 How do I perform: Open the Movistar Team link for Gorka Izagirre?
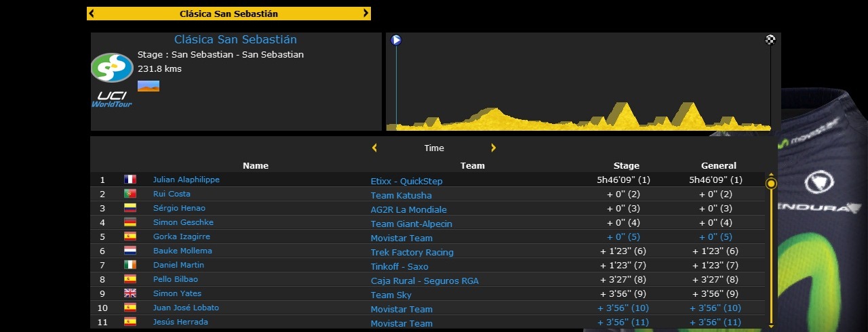click(401, 238)
